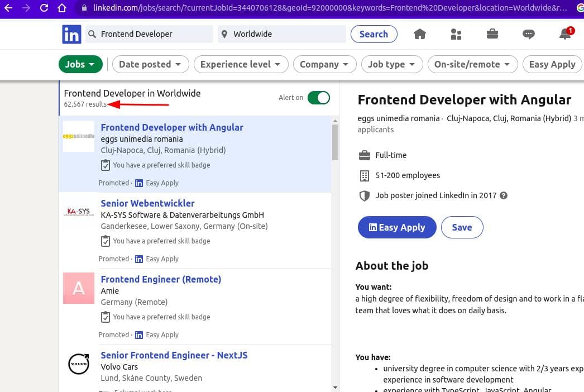Viewport: 584px width, 392px height.
Task: Open LinkedIn Home icon in navbar
Action: click(420, 34)
